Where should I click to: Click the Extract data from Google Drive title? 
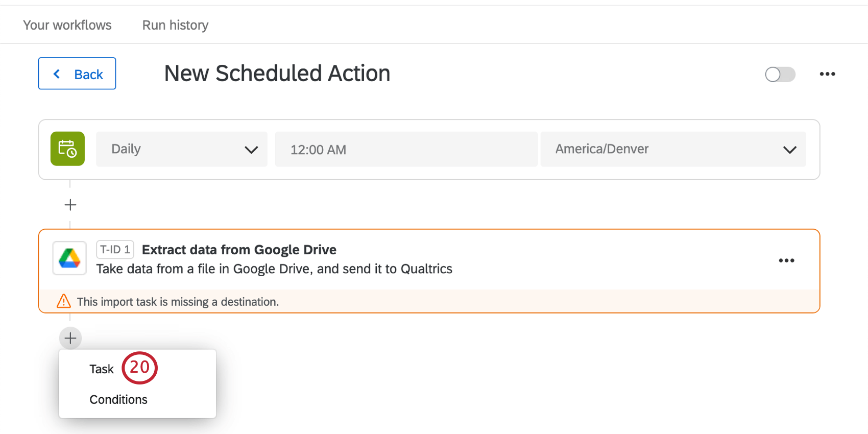tap(239, 250)
